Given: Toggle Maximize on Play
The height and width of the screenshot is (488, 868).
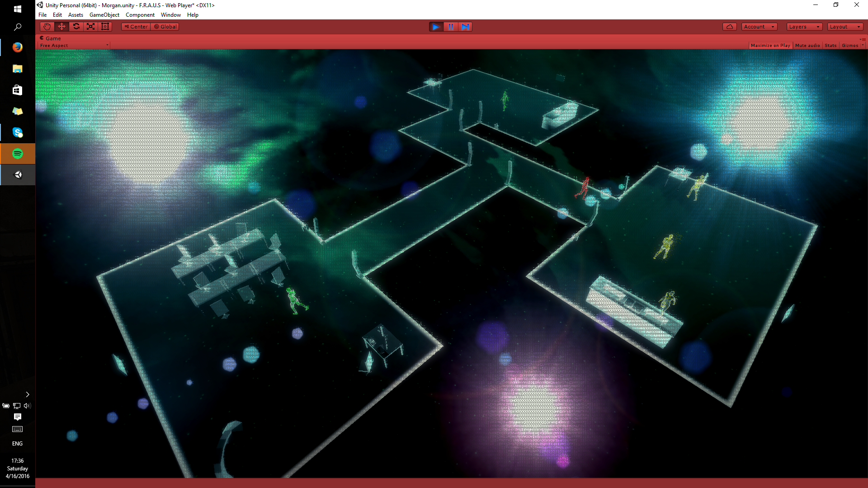Looking at the screenshot, I should (770, 45).
